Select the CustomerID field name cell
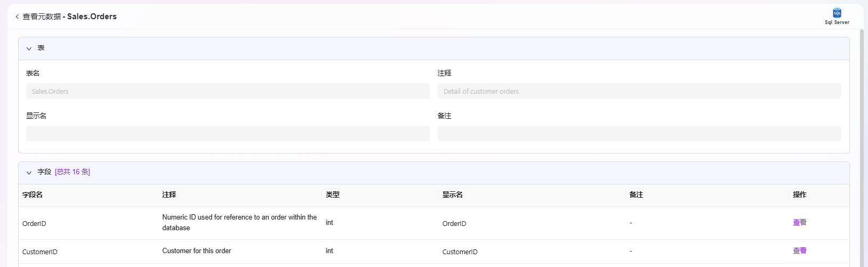 point(40,252)
